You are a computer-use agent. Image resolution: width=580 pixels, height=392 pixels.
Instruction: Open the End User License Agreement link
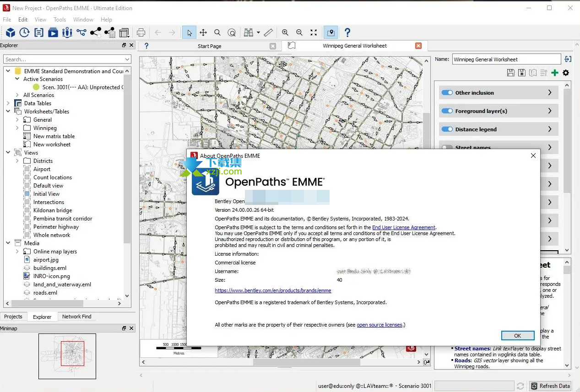click(x=404, y=227)
